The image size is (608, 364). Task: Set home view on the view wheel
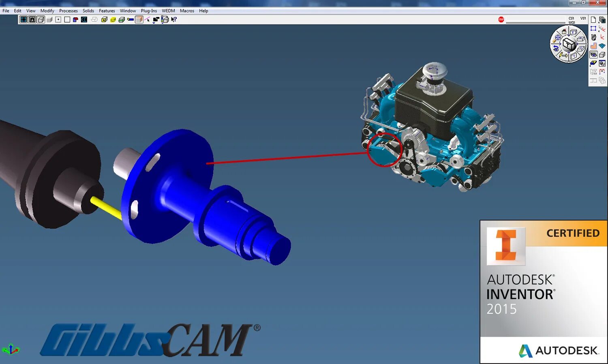pos(564,31)
